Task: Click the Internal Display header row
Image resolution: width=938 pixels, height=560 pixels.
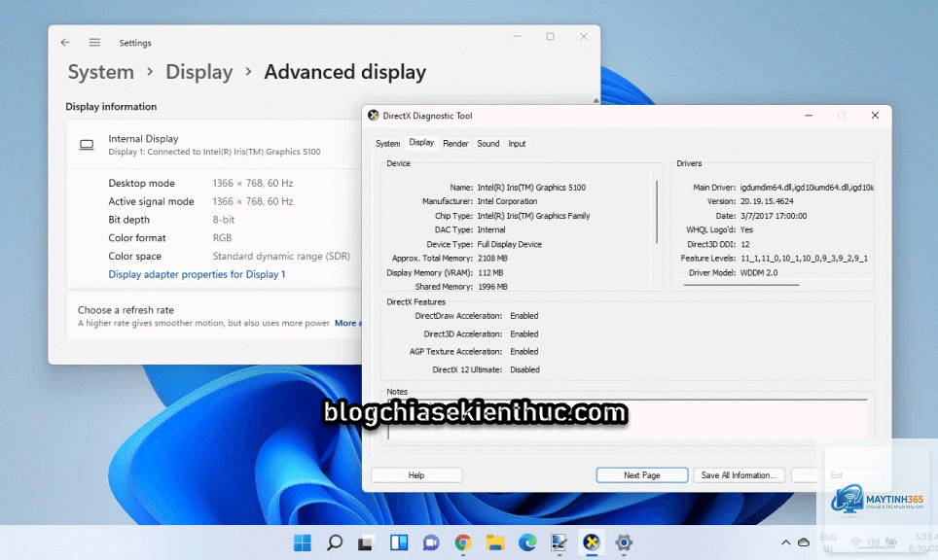Action: click(x=214, y=145)
